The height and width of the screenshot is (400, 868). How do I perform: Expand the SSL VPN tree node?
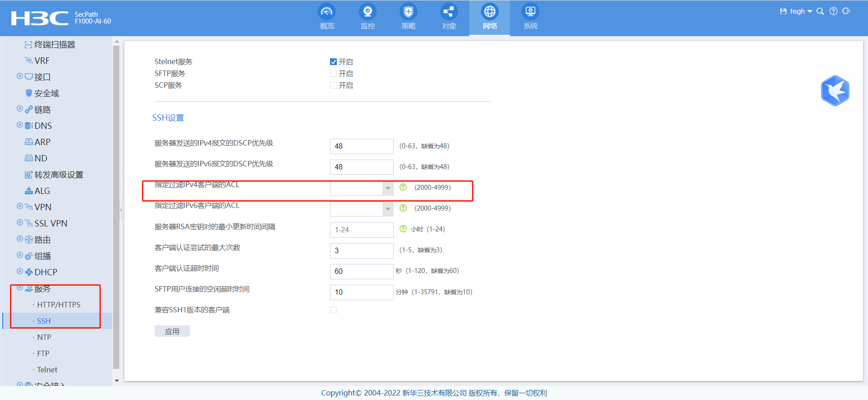tap(19, 222)
